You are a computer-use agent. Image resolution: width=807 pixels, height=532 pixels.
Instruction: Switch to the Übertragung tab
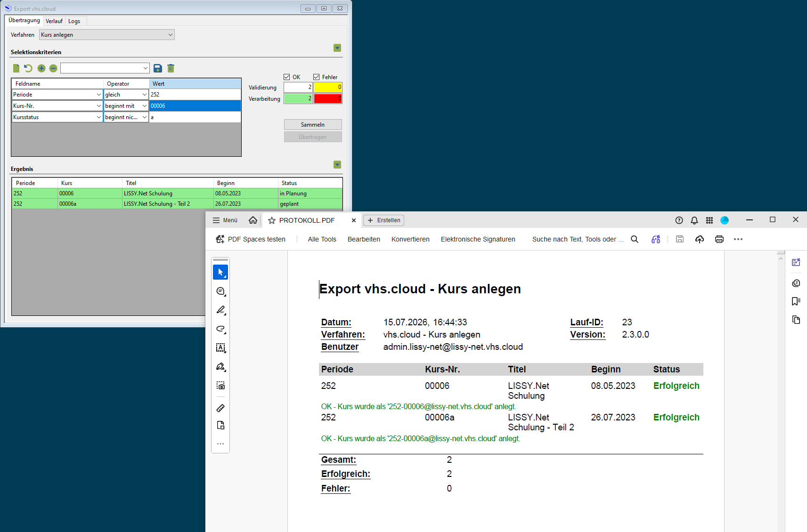(24, 20)
